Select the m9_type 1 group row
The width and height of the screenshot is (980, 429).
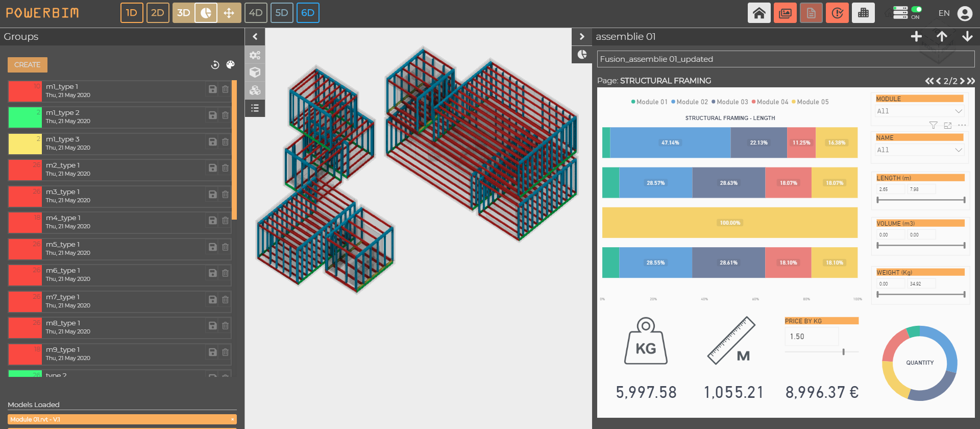[119, 354]
